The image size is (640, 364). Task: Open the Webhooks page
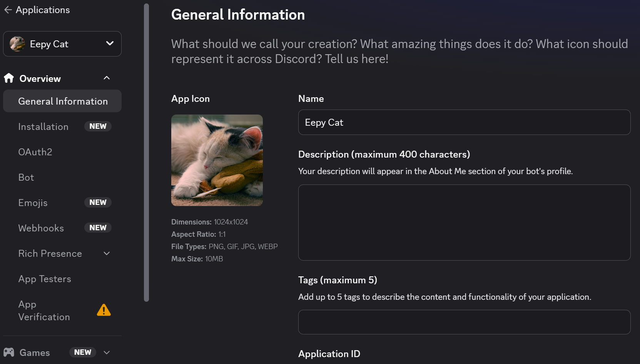(x=41, y=228)
